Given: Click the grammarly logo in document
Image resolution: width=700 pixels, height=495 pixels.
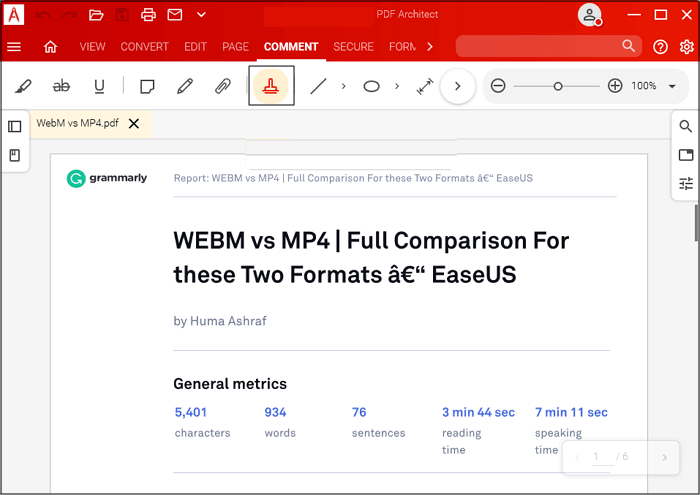Looking at the screenshot, I should pos(107,178).
